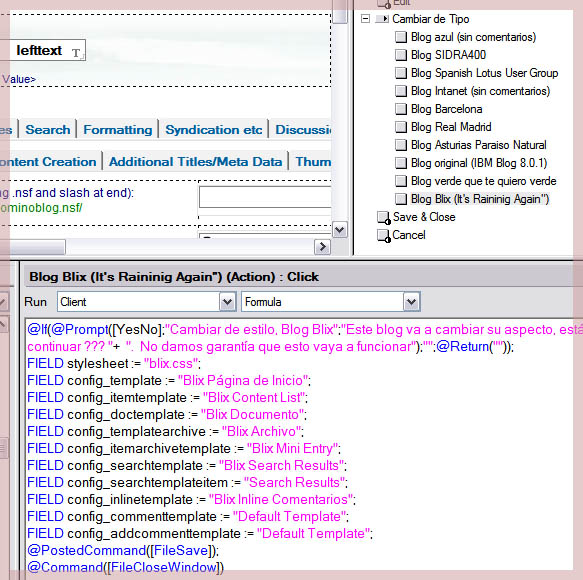Select Blog Spanish Lotus User Group action

tap(484, 73)
